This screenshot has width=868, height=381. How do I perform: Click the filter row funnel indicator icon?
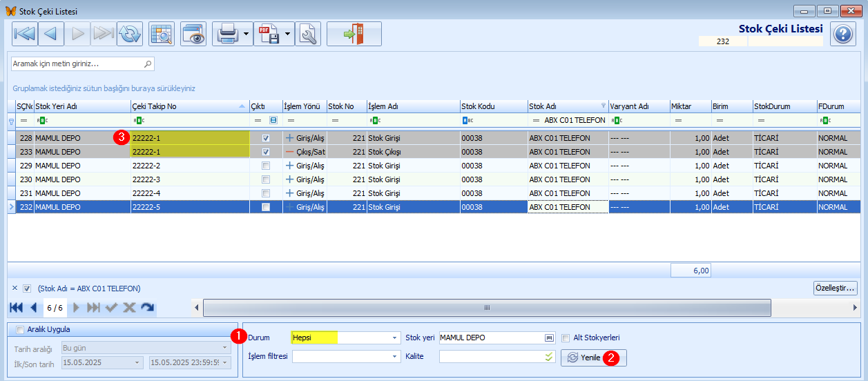tap(11, 121)
